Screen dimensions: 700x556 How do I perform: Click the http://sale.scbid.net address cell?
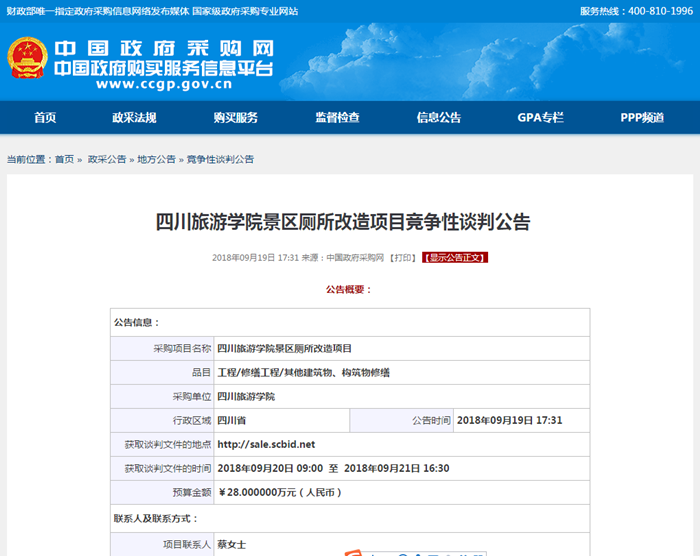(401, 444)
